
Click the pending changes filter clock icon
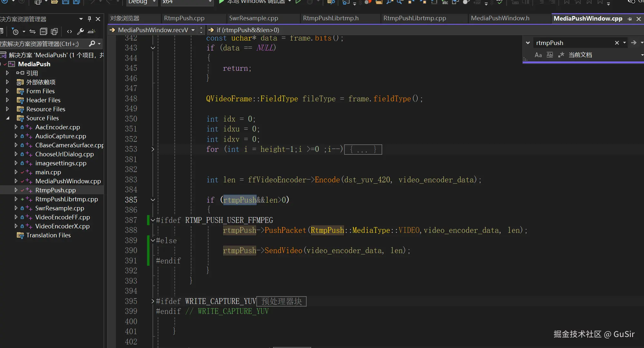[15, 32]
